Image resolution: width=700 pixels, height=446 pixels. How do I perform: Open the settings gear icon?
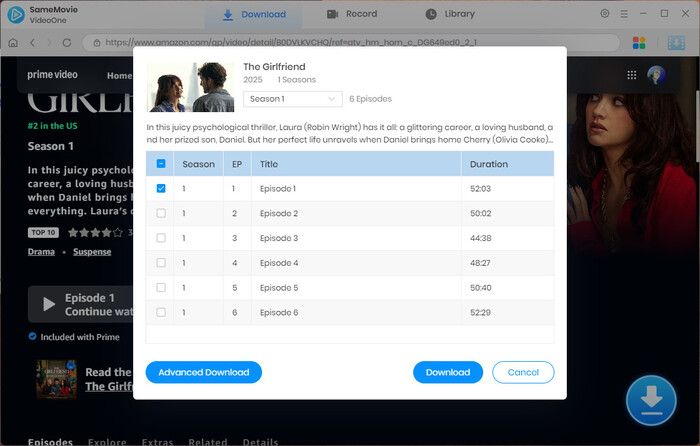pyautogui.click(x=605, y=14)
